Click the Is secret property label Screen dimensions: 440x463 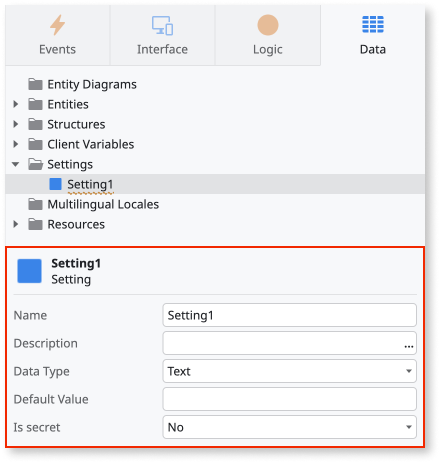pyautogui.click(x=37, y=427)
